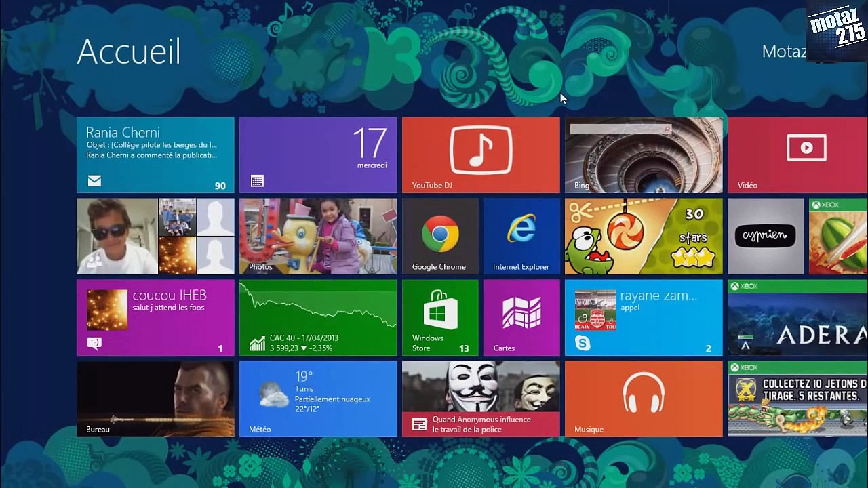The width and height of the screenshot is (868, 488).
Task: Click the "Partiellement nuageux" text
Action: (x=332, y=399)
